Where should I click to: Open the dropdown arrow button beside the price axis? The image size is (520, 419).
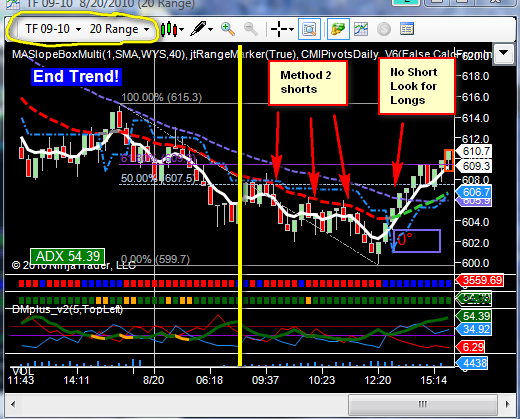click(503, 53)
